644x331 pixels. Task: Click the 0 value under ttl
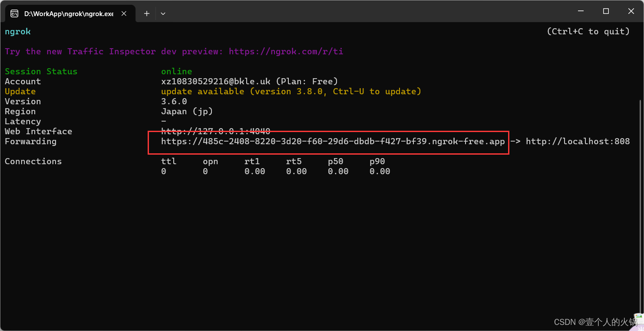pyautogui.click(x=164, y=172)
